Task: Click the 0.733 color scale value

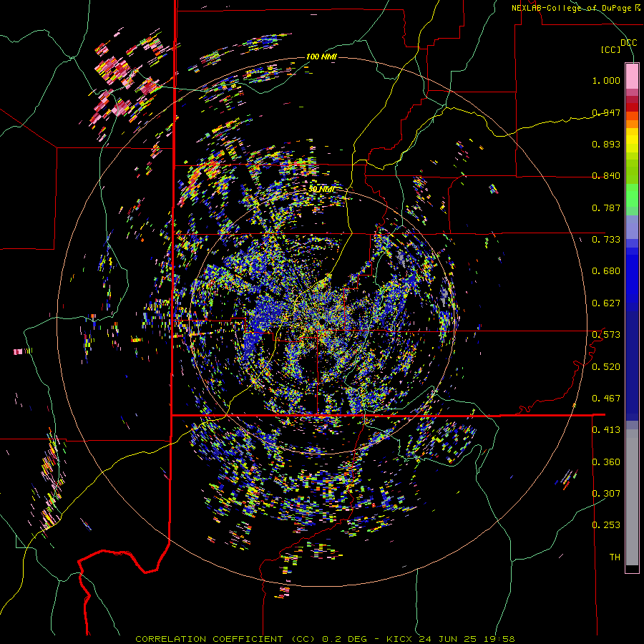Action: [606, 240]
